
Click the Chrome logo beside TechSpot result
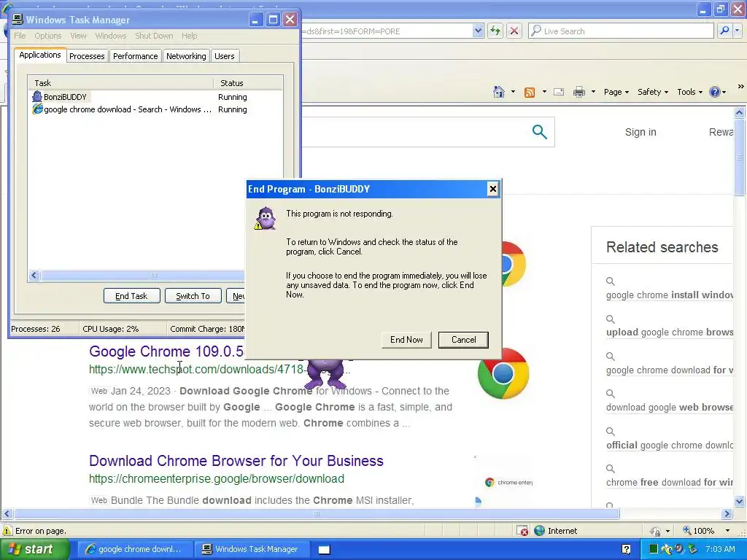(503, 373)
